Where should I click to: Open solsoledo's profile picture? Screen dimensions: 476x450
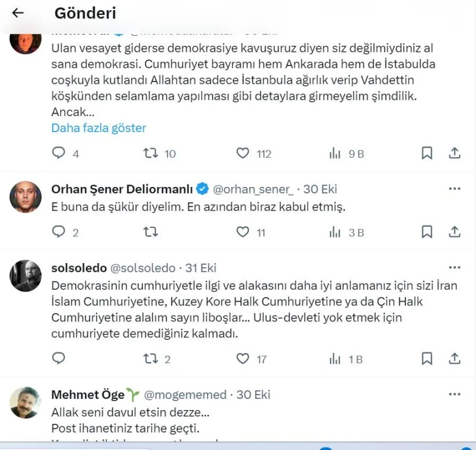26,276
